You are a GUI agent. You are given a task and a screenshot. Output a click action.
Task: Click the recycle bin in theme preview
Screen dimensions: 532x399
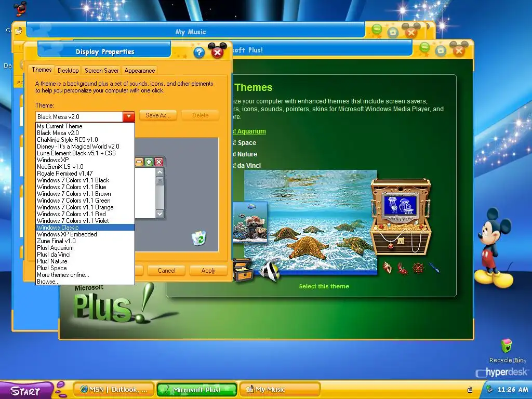click(199, 238)
